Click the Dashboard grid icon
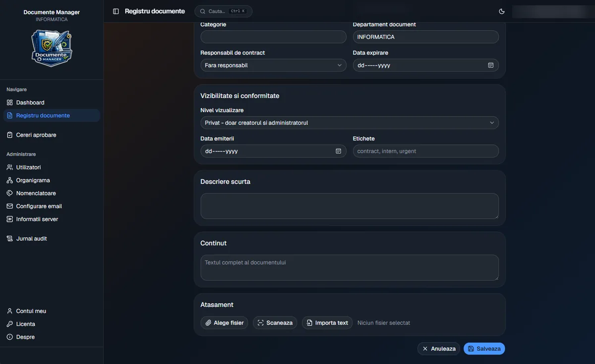The height and width of the screenshot is (364, 595). 10,103
